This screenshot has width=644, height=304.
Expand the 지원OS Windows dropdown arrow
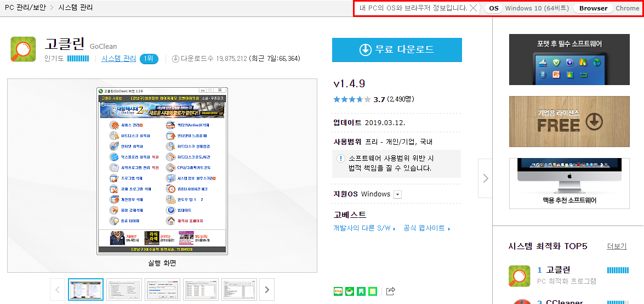397,195
